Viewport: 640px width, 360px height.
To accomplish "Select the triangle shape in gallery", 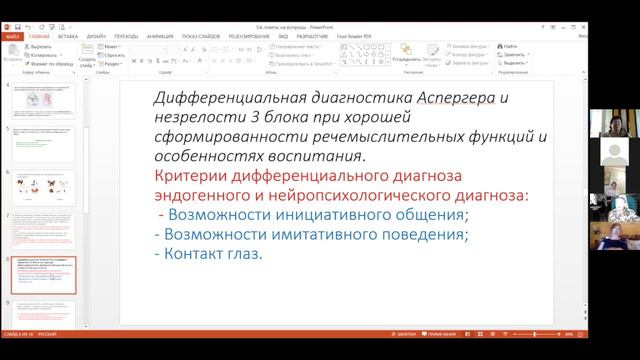I will coord(344,54).
